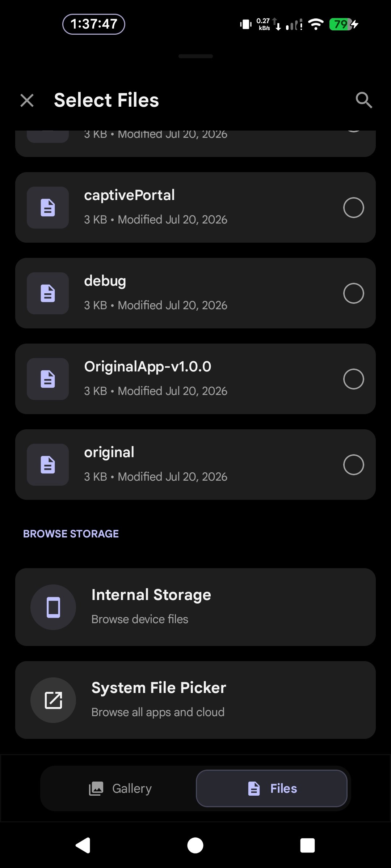Tap the System File Picker external-link icon

(53, 700)
